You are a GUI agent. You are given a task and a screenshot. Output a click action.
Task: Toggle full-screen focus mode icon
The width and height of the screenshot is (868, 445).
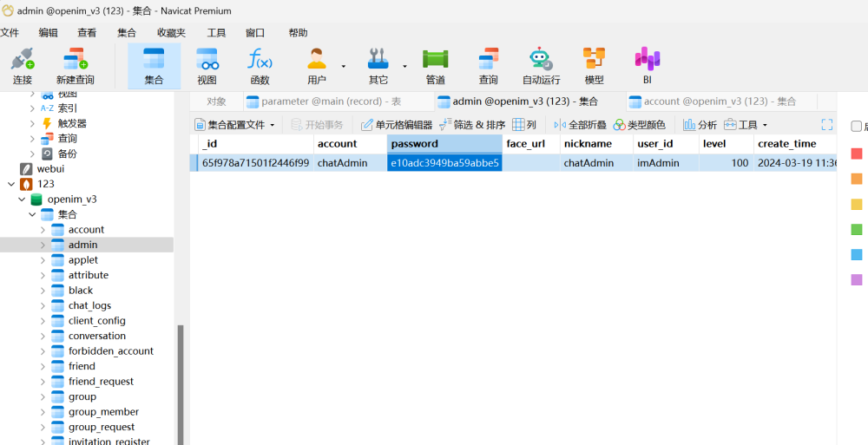click(826, 125)
